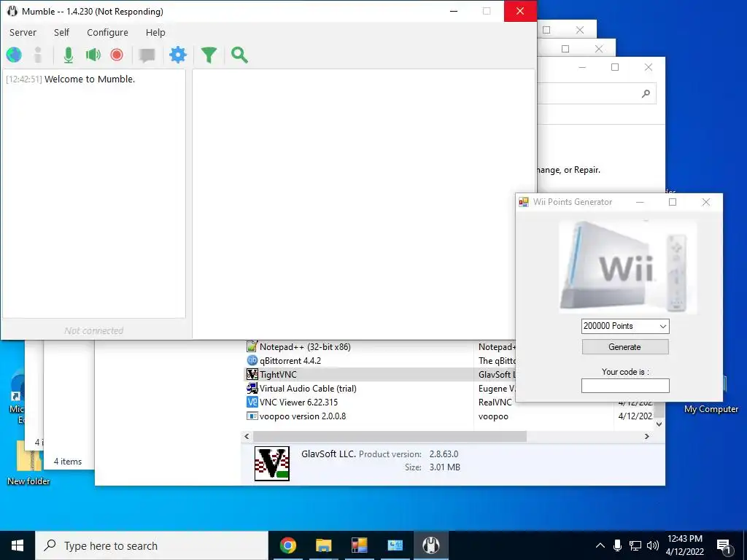
Task: Toggle the channel filter funnel icon
Action: tap(209, 55)
